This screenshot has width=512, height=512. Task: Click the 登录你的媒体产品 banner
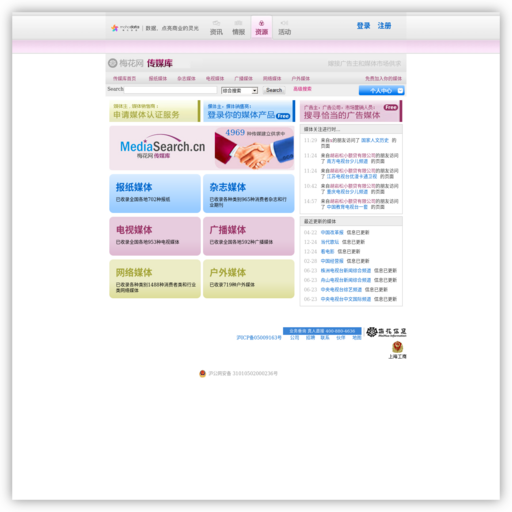click(249, 111)
